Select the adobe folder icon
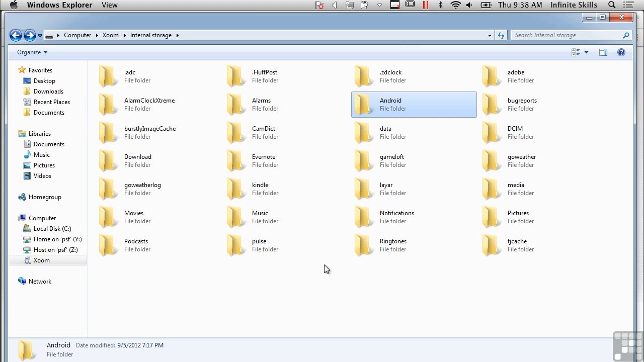This screenshot has width=644, height=362. pos(491,76)
